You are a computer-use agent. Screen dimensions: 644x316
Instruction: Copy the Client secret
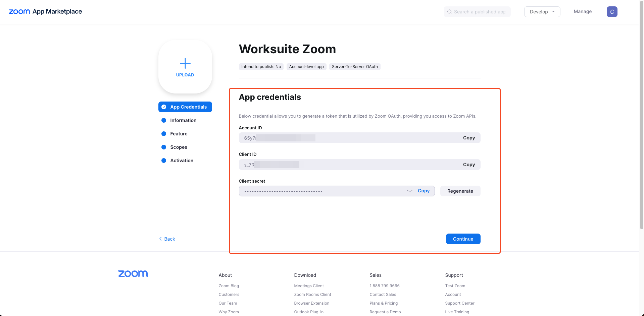[424, 191]
